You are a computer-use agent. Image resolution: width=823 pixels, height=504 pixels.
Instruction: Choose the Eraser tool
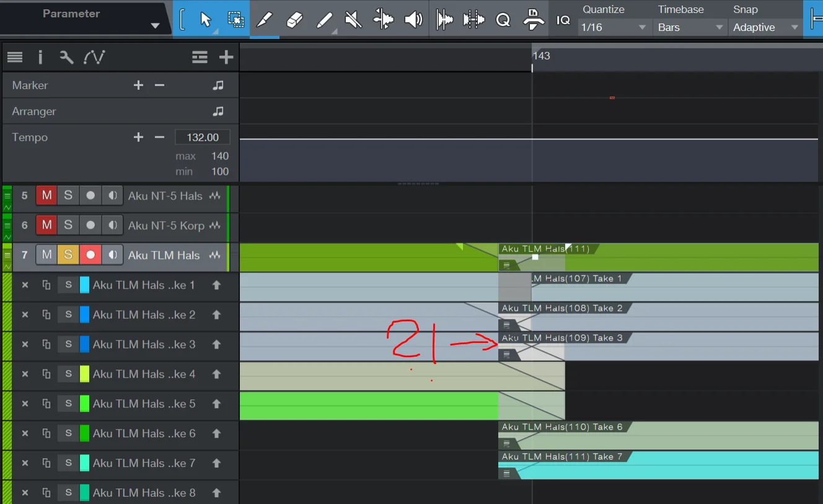(294, 20)
